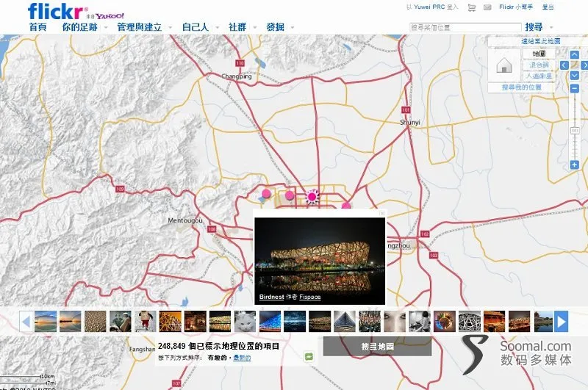Screen dimensions: 588x390
Task: Focus the location search input field
Action: coord(465,27)
